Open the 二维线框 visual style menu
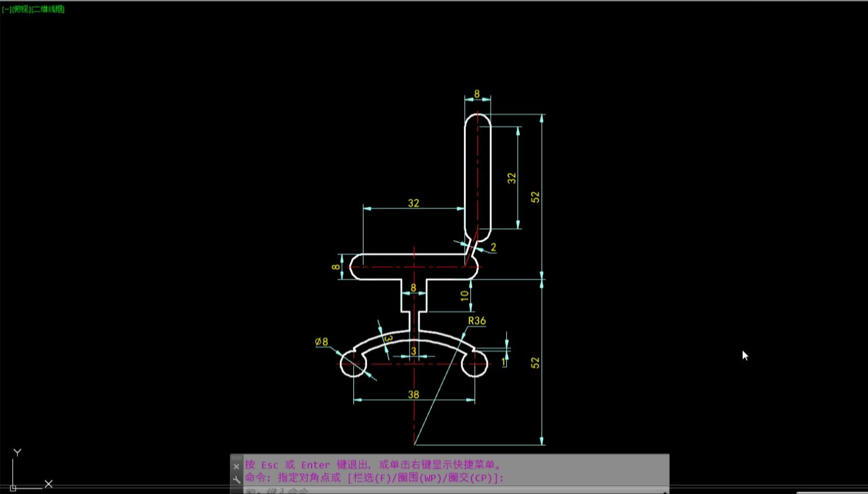 (48, 10)
